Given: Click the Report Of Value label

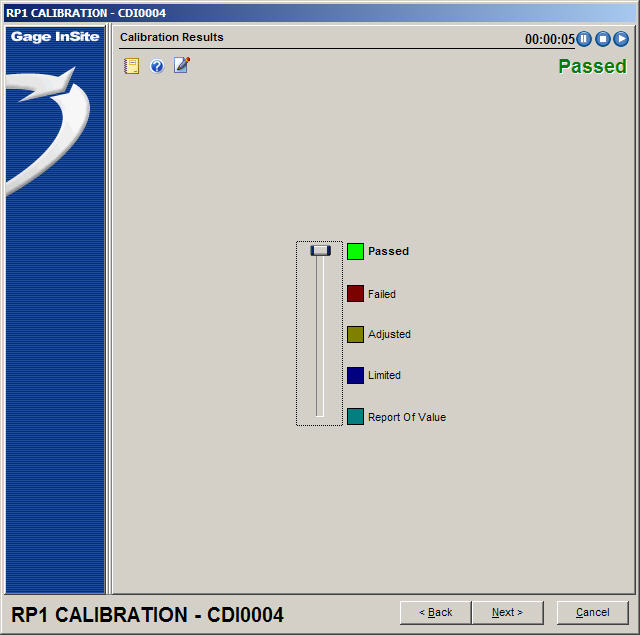Looking at the screenshot, I should 407,417.
